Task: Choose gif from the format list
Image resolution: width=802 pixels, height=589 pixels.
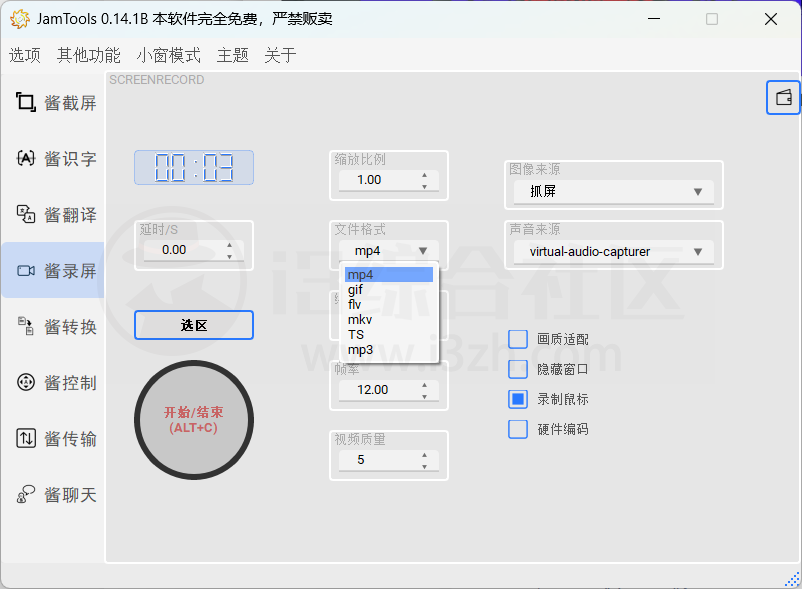Action: (389, 289)
